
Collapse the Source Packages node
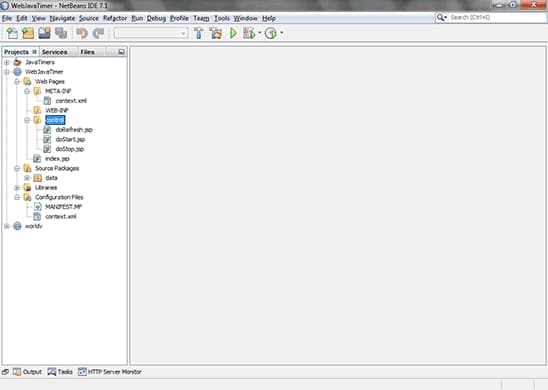pyautogui.click(x=17, y=168)
